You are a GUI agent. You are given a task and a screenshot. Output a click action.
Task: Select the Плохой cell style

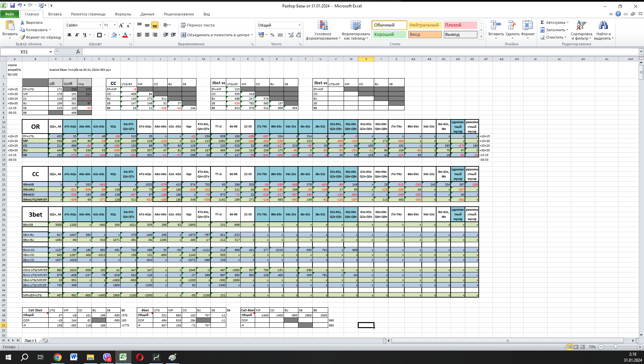pyautogui.click(x=460, y=25)
